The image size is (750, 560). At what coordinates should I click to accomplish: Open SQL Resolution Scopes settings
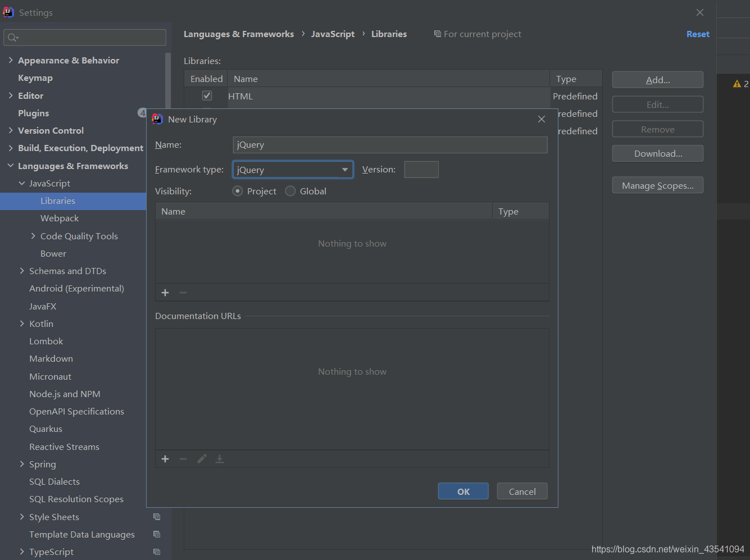click(76, 499)
